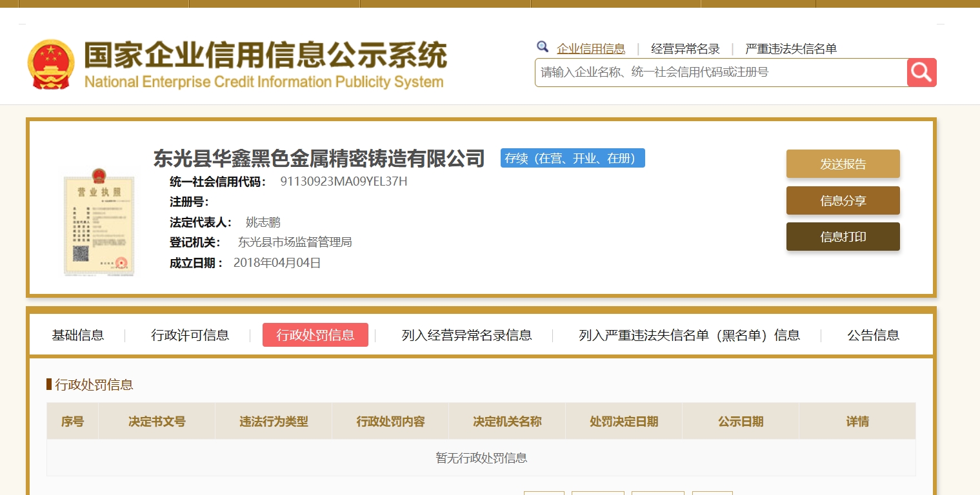
Task: Select the 行政处罚信息 tab
Action: (x=315, y=335)
